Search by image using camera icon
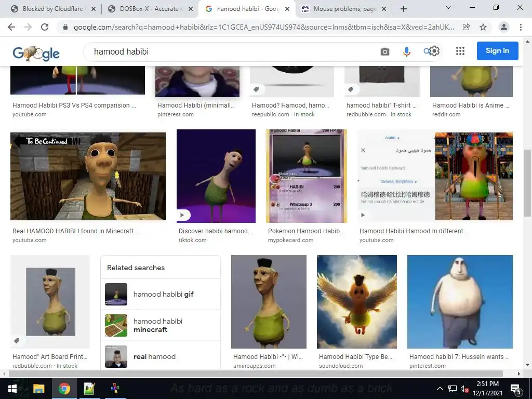The height and width of the screenshot is (399, 532). tap(385, 51)
